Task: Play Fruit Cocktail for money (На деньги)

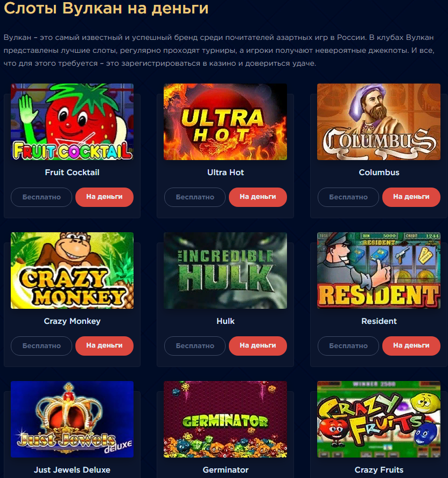Action: (104, 197)
